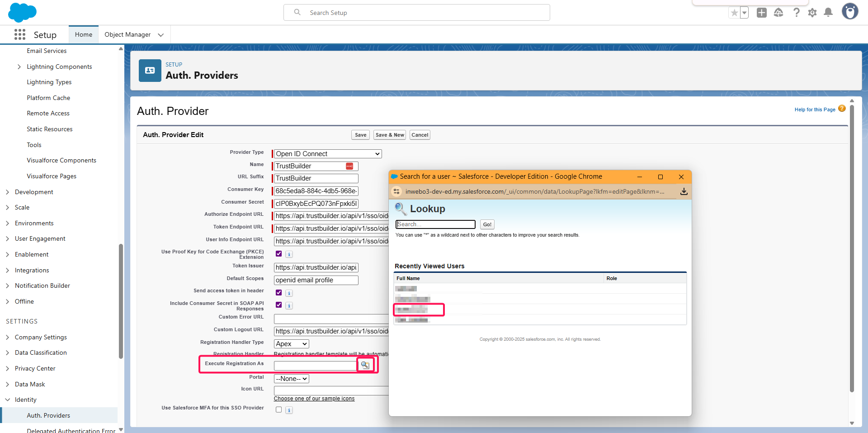Screen dimensions: 868x433
Task: Switch to the Object Manager tab
Action: click(127, 35)
